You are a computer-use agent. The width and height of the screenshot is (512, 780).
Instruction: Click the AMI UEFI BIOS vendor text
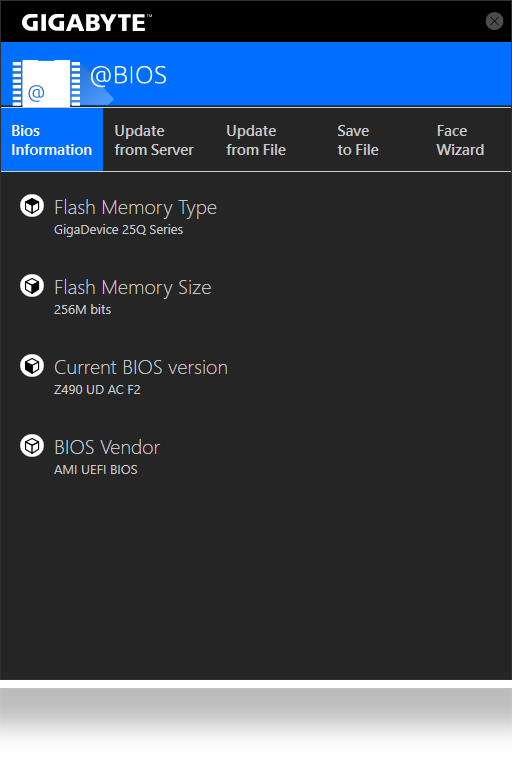96,470
